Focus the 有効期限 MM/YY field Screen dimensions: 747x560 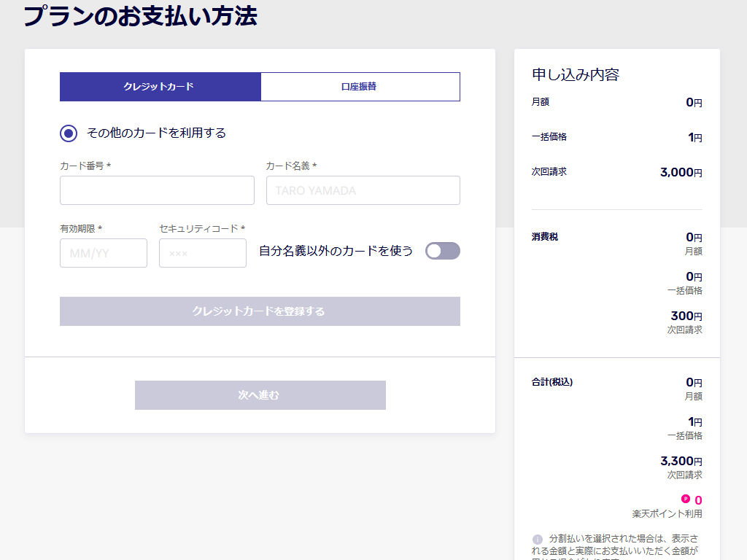pos(104,253)
